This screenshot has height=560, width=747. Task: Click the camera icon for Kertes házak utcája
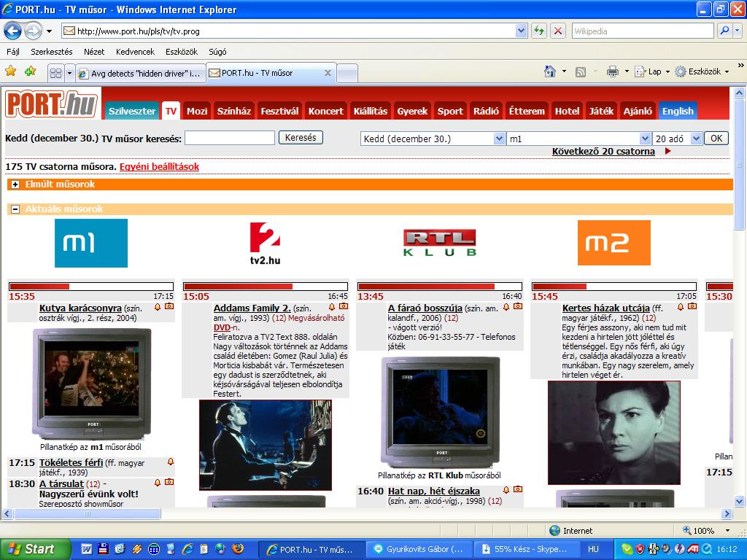[x=692, y=306]
